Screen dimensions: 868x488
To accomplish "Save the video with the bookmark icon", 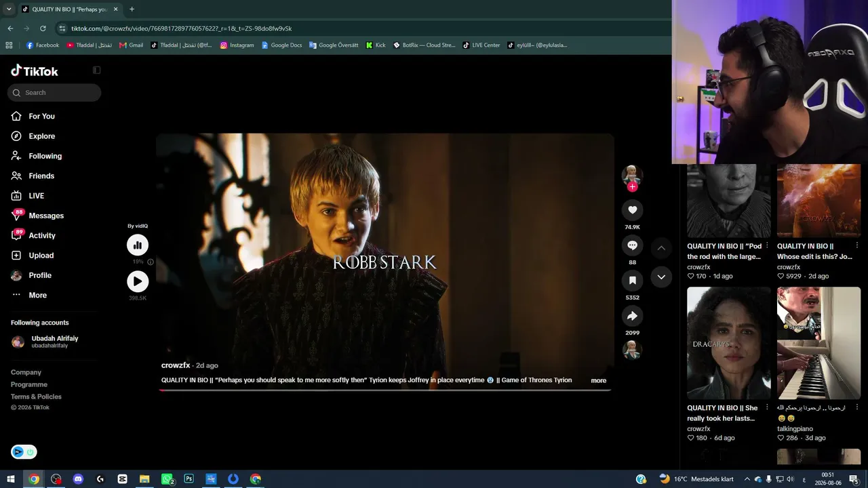I will tap(632, 280).
